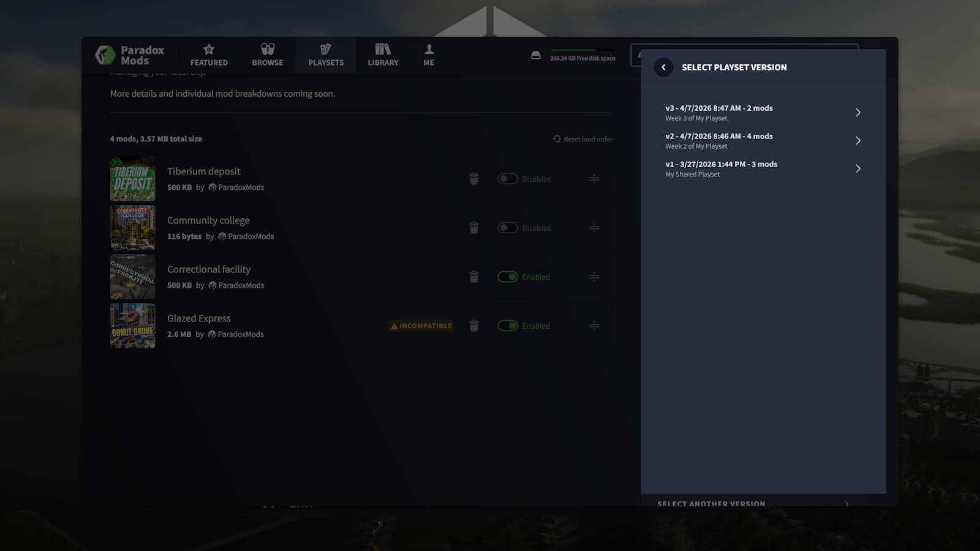Click Reset load order

[582, 139]
